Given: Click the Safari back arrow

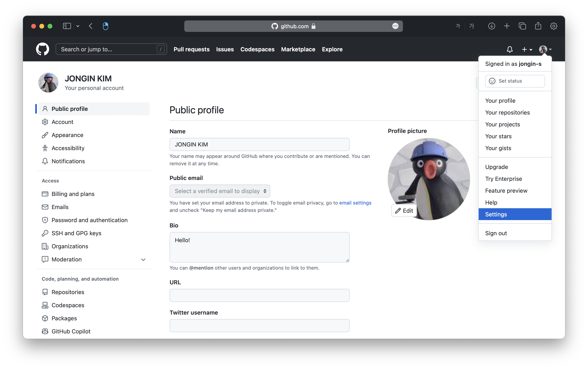Looking at the screenshot, I should (x=90, y=26).
